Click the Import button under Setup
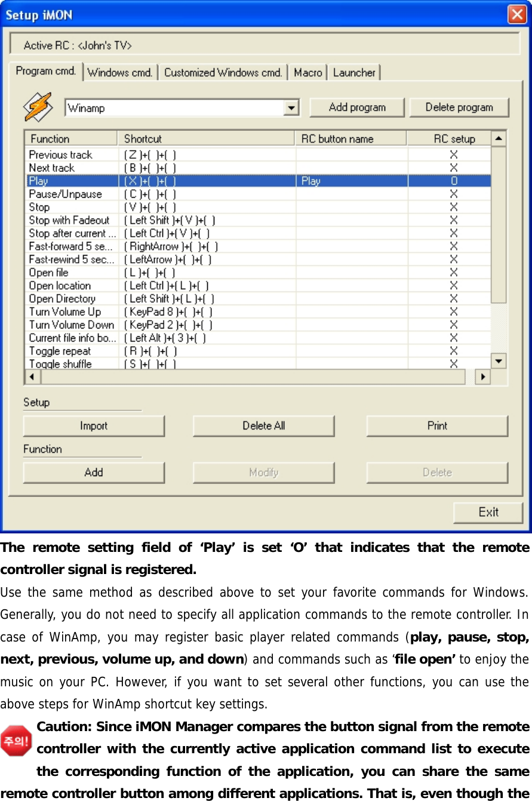 (93, 425)
